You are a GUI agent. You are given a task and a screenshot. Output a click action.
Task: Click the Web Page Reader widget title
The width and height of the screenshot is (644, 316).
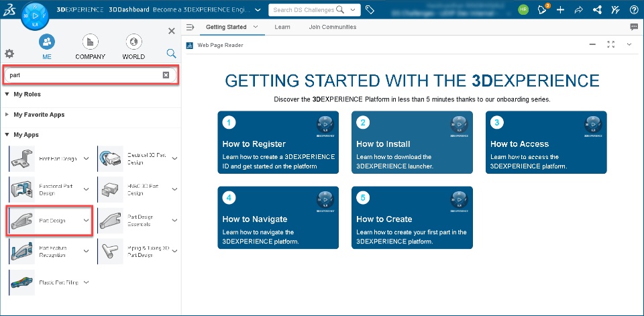(x=220, y=45)
